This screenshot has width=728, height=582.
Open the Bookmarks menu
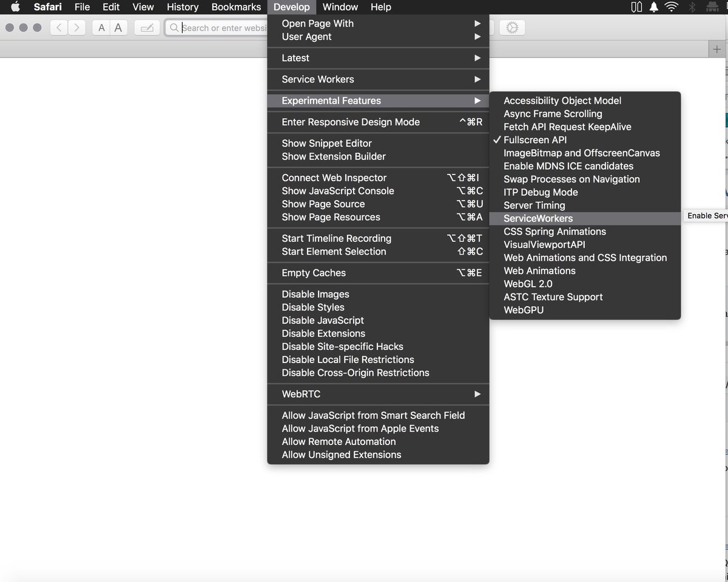[x=236, y=7]
